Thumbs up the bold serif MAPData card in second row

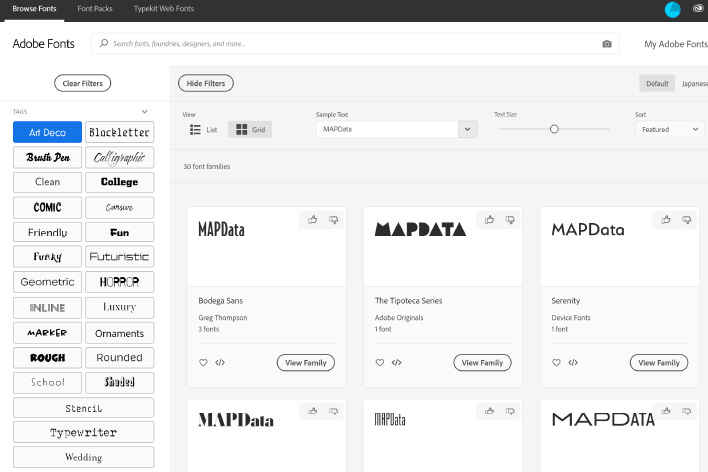(312, 411)
